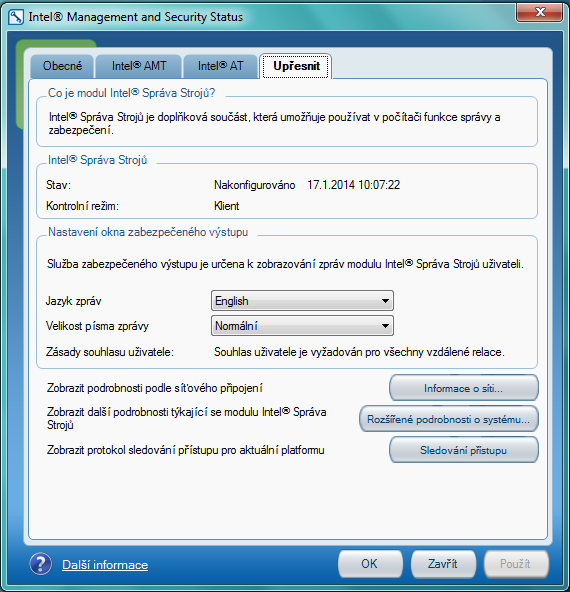Open the Intel® AT tab

220,66
